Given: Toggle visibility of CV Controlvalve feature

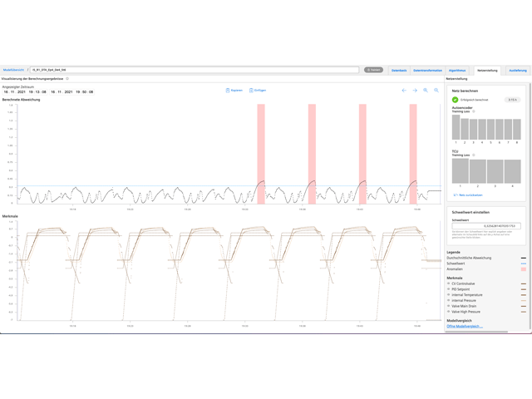Looking at the screenshot, I should (x=449, y=283).
